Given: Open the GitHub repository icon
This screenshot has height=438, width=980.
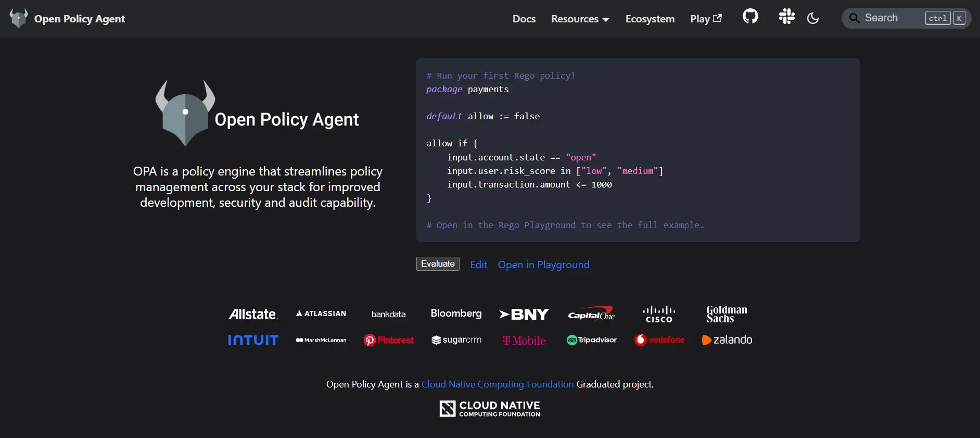Looking at the screenshot, I should [750, 17].
